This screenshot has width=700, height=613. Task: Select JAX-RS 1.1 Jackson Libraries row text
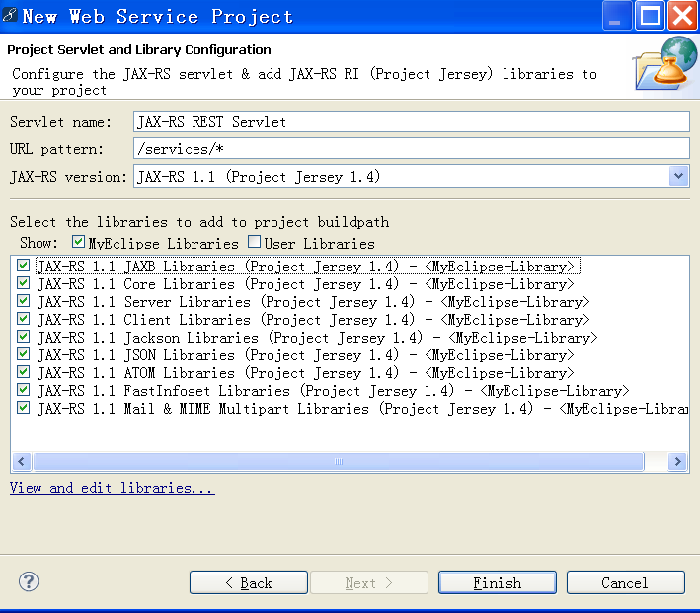(x=317, y=337)
